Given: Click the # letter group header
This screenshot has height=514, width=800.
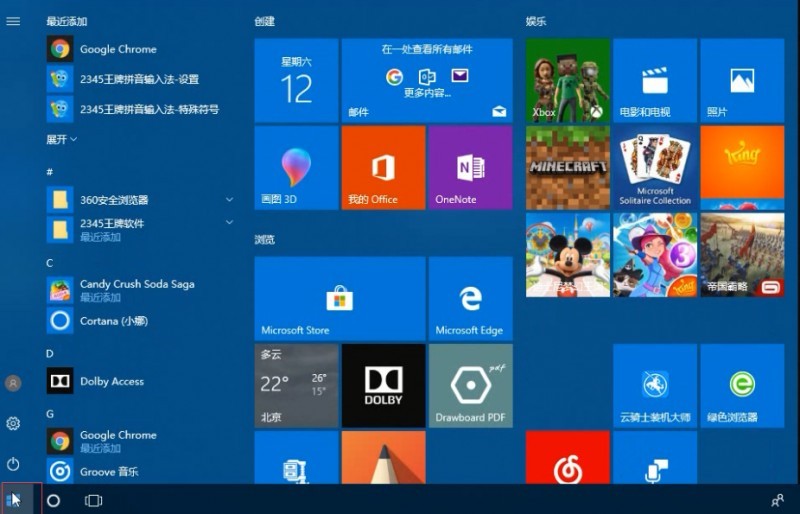Looking at the screenshot, I should tap(49, 172).
